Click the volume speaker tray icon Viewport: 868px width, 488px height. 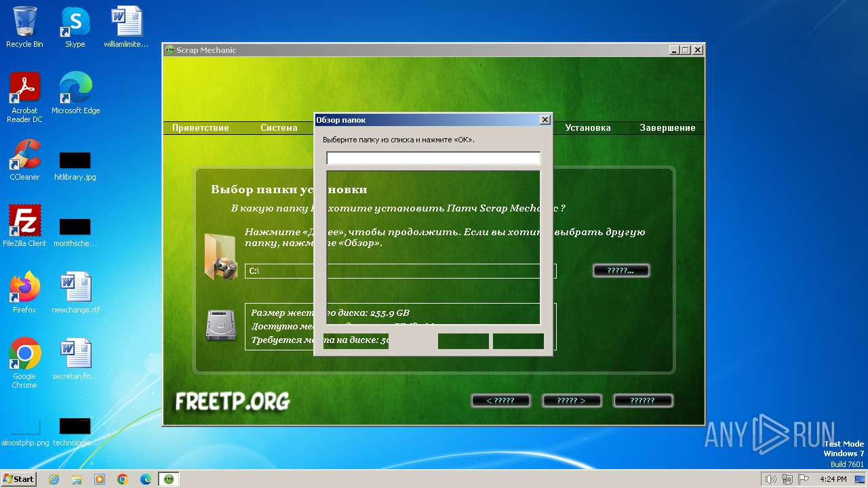click(771, 479)
